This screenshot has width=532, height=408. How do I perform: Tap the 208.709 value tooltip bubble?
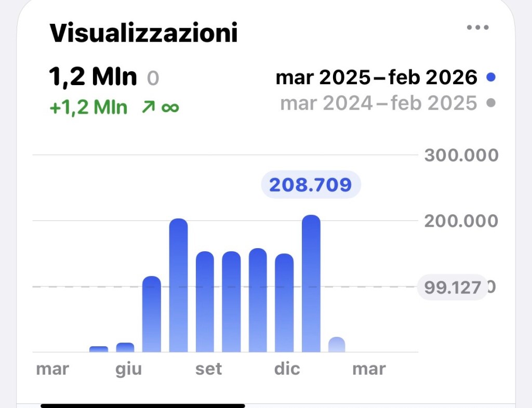(310, 184)
